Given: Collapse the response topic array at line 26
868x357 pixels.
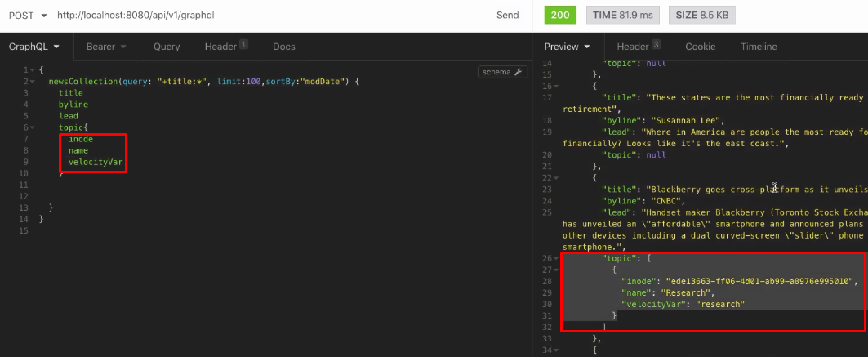Looking at the screenshot, I should [556, 258].
